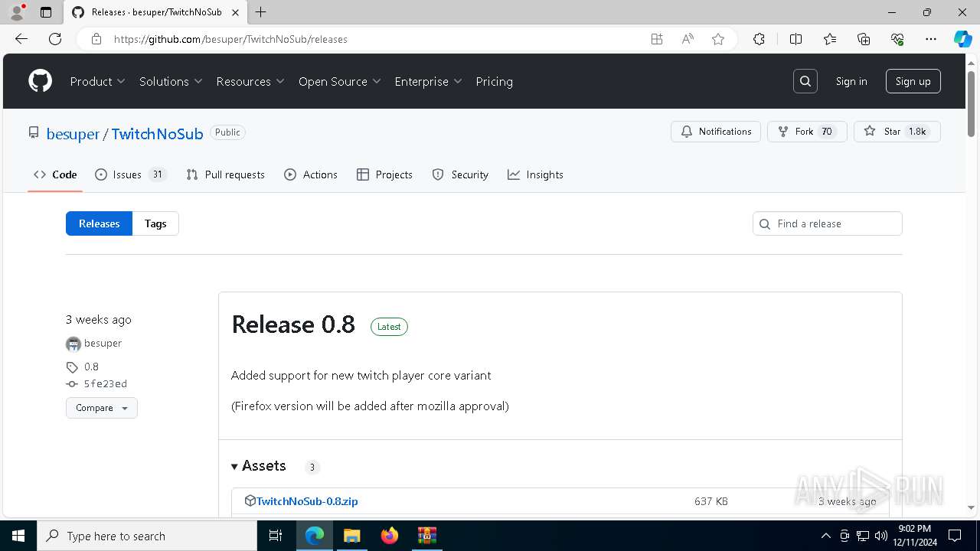Open the volume speaker tray icon

point(881,536)
